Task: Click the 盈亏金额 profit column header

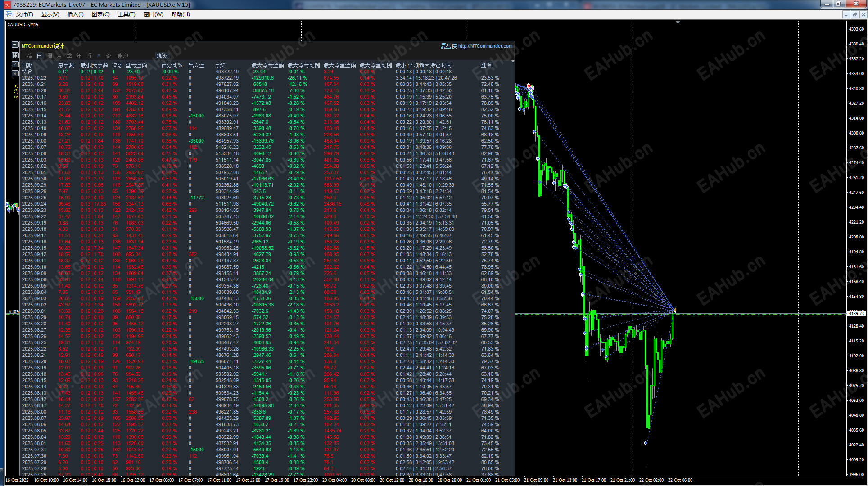Action: tap(136, 65)
